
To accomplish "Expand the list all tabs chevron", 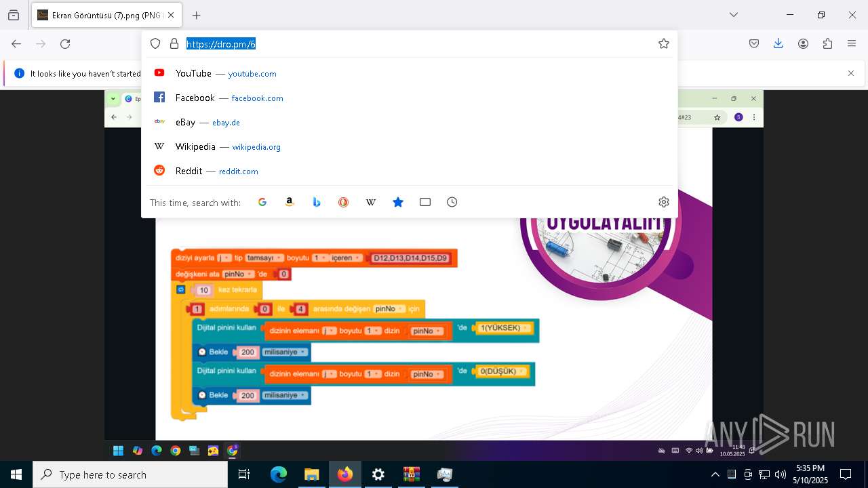I will pos(733,15).
